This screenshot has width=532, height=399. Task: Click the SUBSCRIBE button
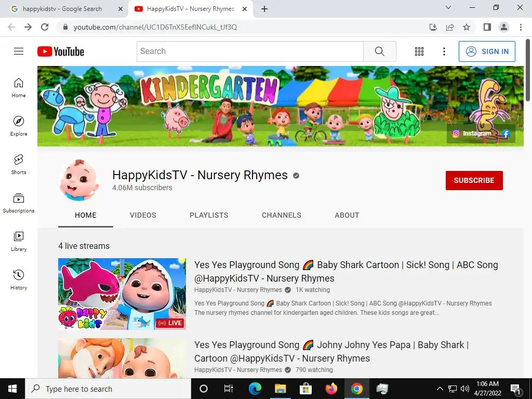[474, 180]
